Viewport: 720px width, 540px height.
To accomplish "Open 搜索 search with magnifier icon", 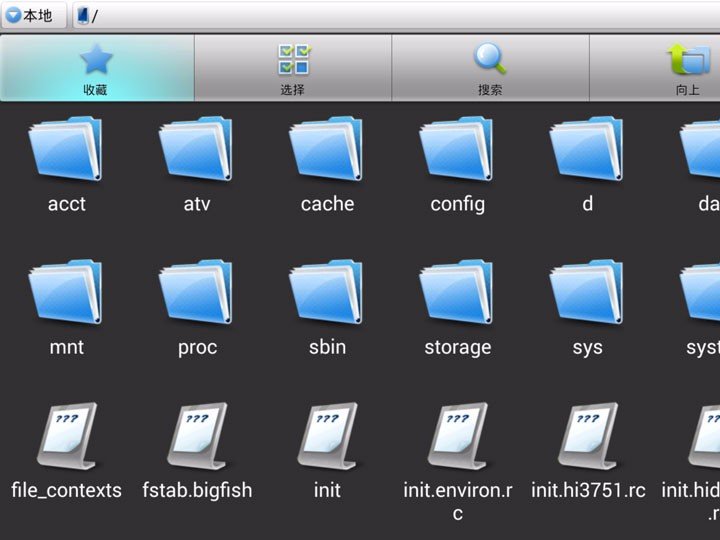I will point(490,68).
